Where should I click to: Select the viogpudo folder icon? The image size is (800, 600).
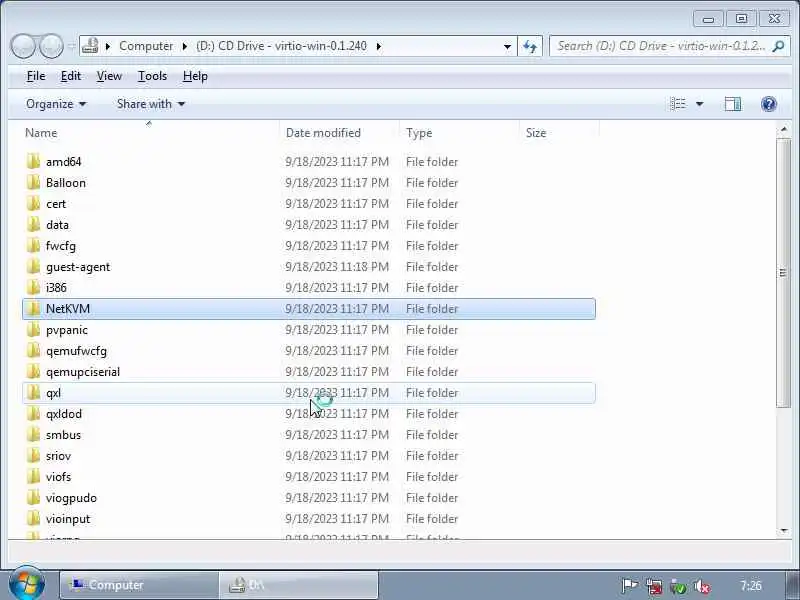click(33, 498)
